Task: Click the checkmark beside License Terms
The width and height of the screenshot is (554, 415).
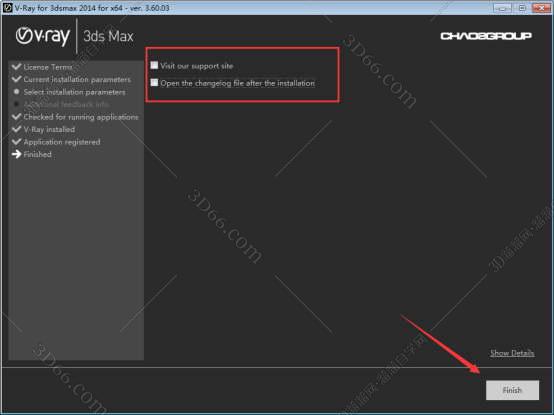Action: 16,66
